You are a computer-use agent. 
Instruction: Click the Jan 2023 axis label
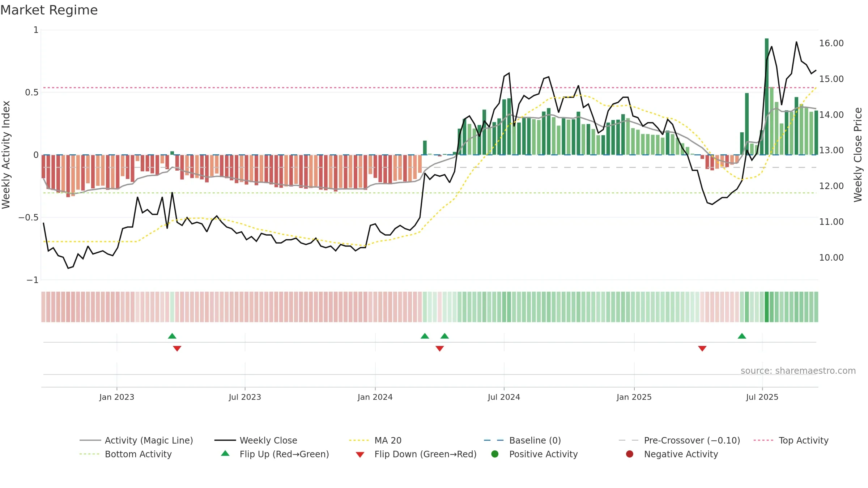tap(117, 397)
